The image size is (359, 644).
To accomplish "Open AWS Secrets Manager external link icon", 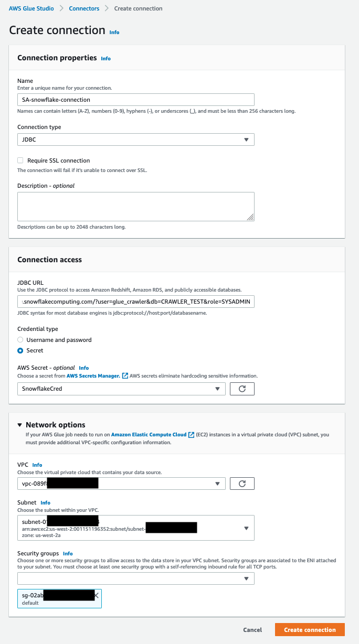I will click(124, 375).
